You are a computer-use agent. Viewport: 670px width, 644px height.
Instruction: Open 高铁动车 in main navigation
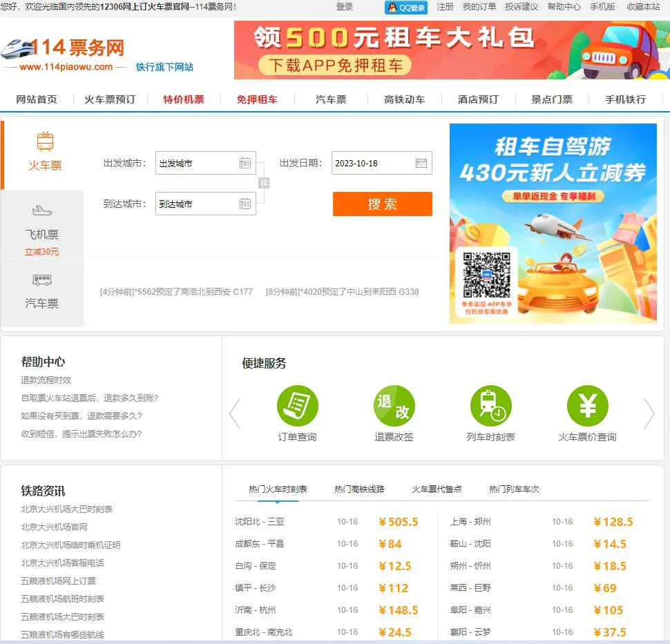pyautogui.click(x=404, y=99)
